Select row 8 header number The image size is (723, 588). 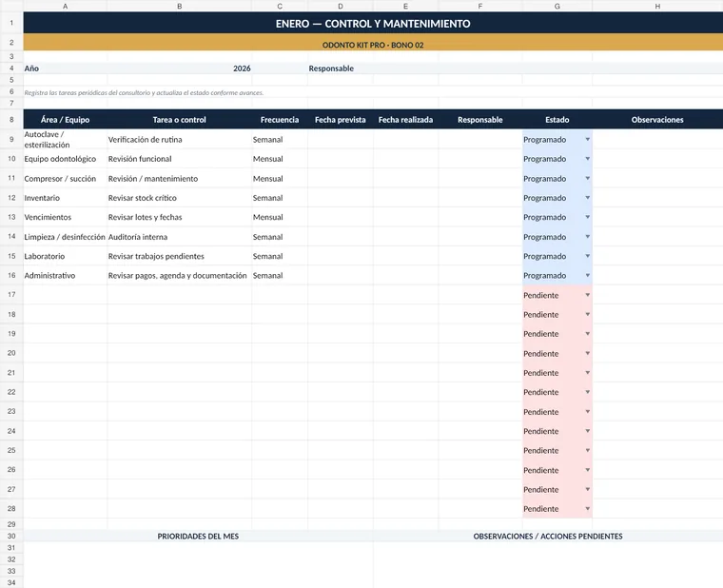coord(11,120)
